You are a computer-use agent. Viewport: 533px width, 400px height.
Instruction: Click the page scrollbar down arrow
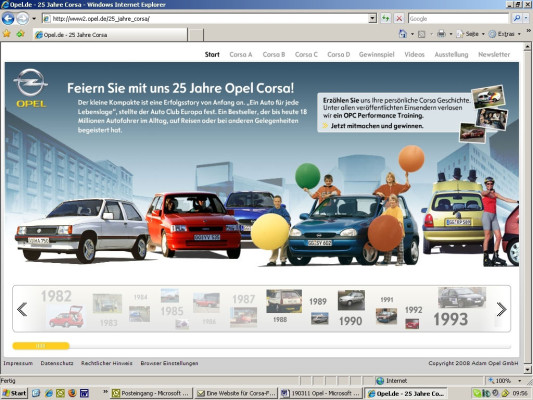tap(527, 369)
